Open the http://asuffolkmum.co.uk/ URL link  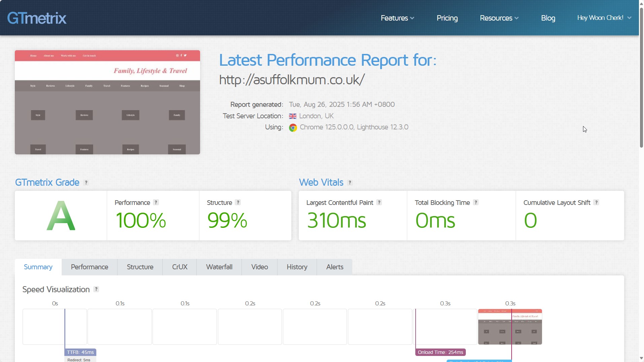click(292, 80)
